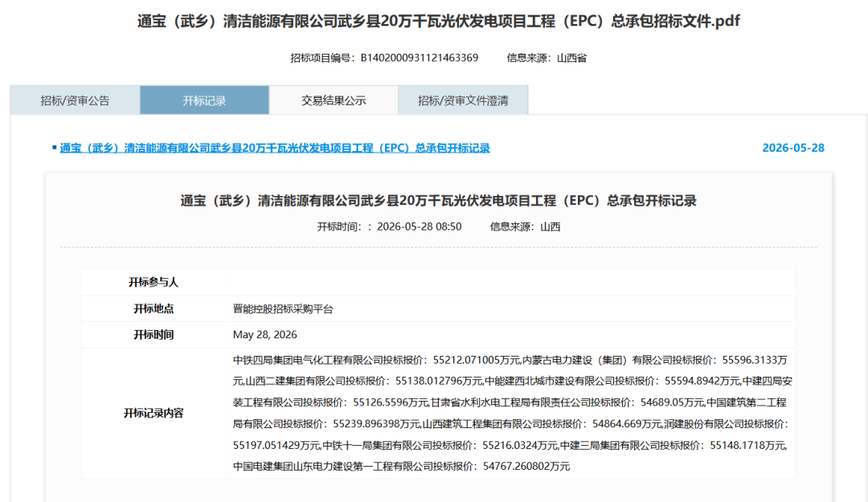
Task: Click the 开标地点 row label
Action: 154,308
